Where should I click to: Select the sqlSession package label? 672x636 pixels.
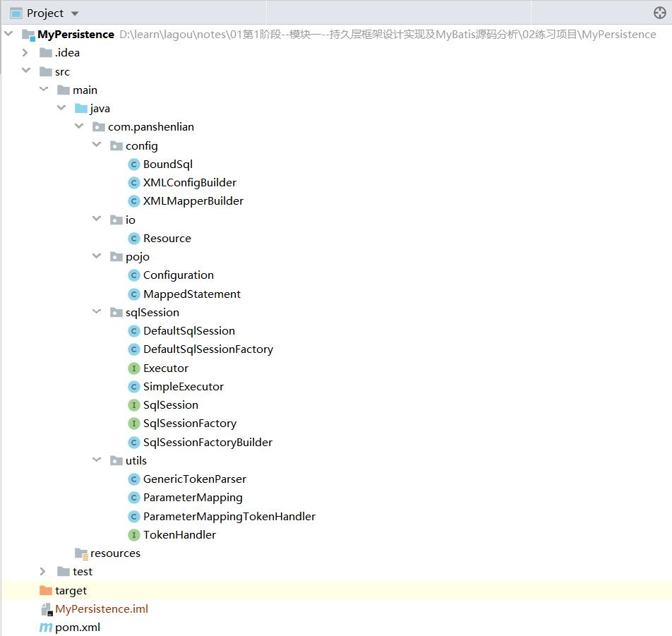pyautogui.click(x=152, y=313)
